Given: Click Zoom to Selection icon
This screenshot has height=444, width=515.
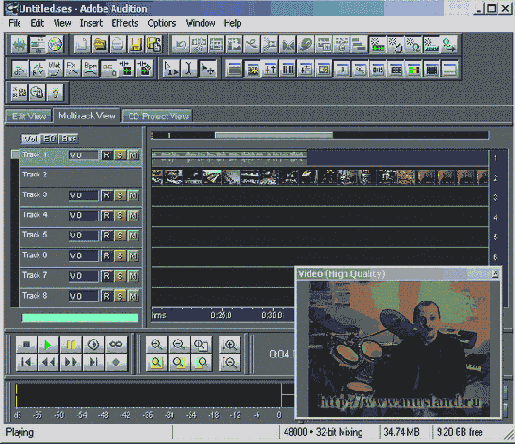Looking at the screenshot, I should pos(156,362).
